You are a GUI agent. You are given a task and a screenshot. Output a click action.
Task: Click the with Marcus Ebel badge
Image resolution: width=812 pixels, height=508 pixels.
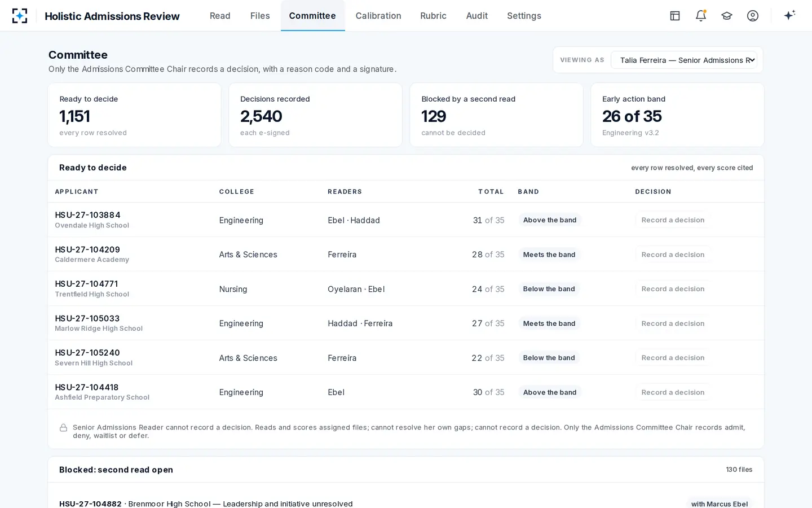[x=720, y=503]
